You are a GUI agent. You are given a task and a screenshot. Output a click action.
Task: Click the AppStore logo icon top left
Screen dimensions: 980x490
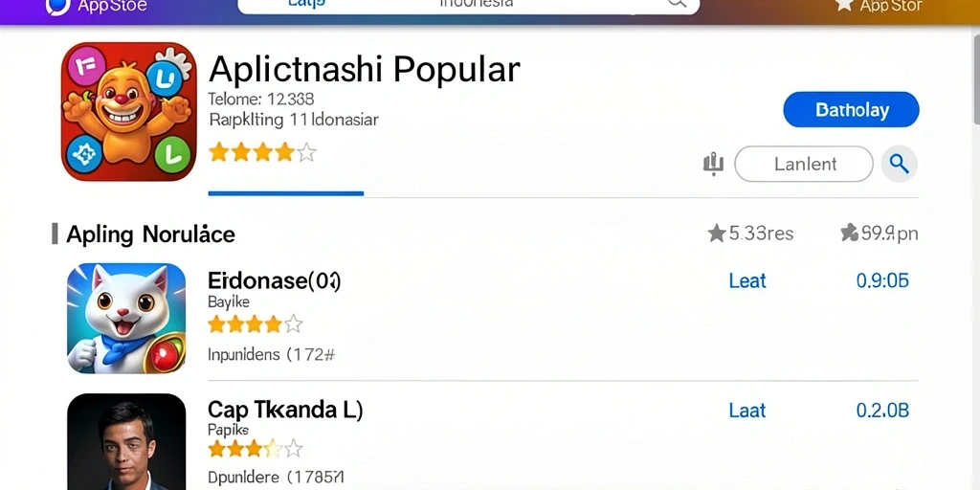(x=57, y=6)
